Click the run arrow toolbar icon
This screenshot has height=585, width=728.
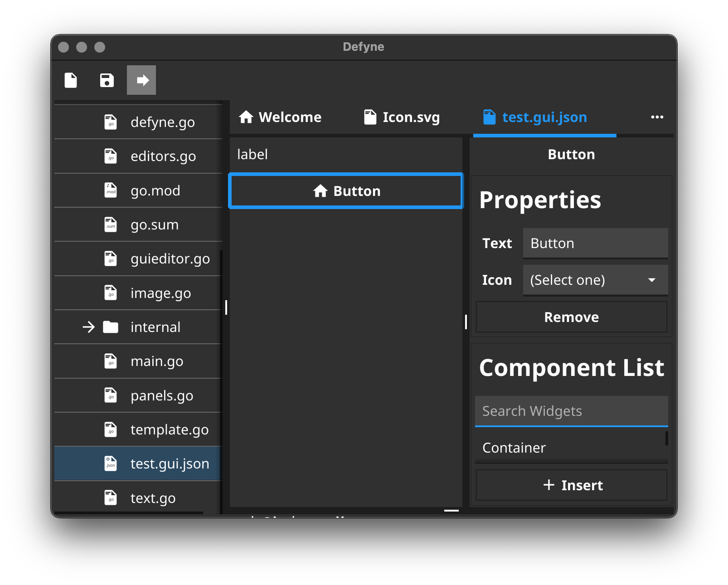pyautogui.click(x=141, y=80)
